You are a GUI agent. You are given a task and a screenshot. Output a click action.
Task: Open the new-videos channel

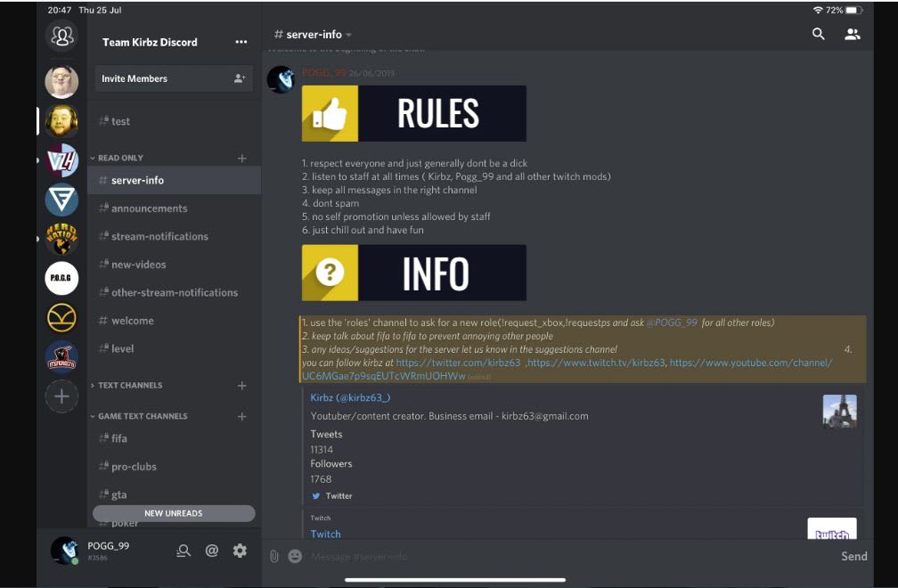click(174, 265)
